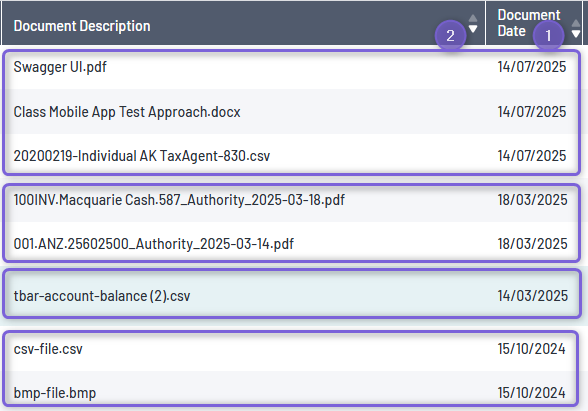
Task: Click 18/03/2025 date of Macquarie Cash file
Action: [x=532, y=200]
